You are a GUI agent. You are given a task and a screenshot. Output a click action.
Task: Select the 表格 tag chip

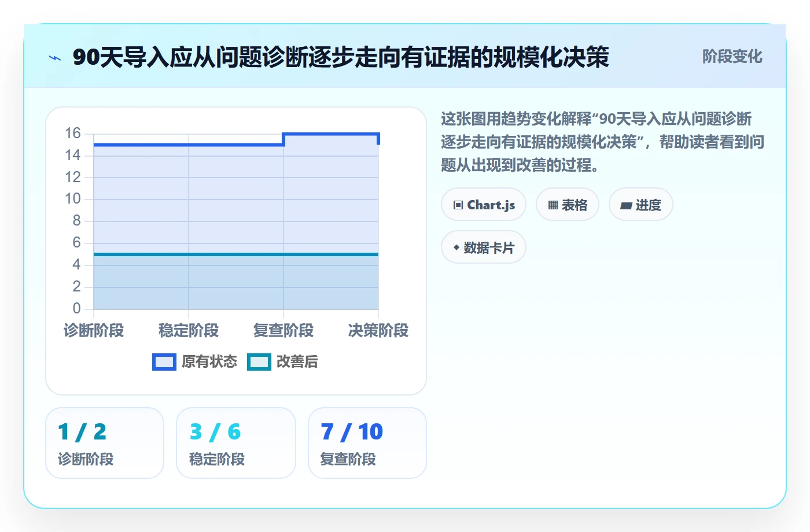pos(568,205)
